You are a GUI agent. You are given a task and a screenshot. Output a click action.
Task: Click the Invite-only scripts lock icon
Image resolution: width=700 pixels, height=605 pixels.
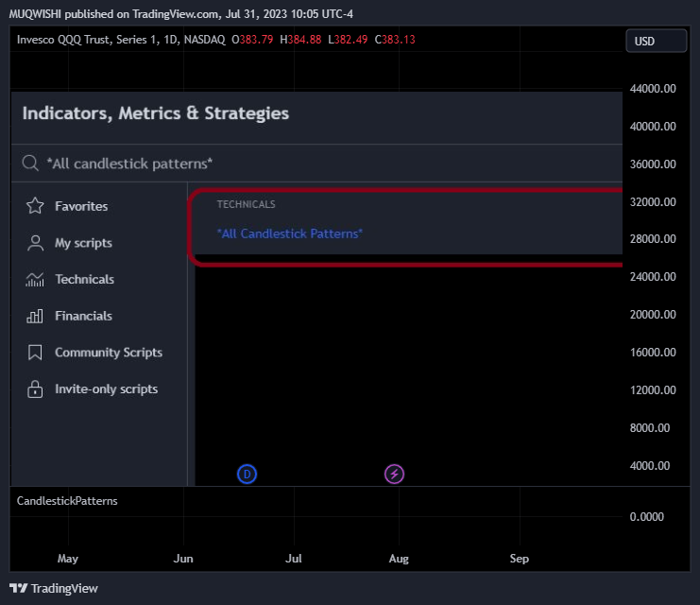(35, 389)
